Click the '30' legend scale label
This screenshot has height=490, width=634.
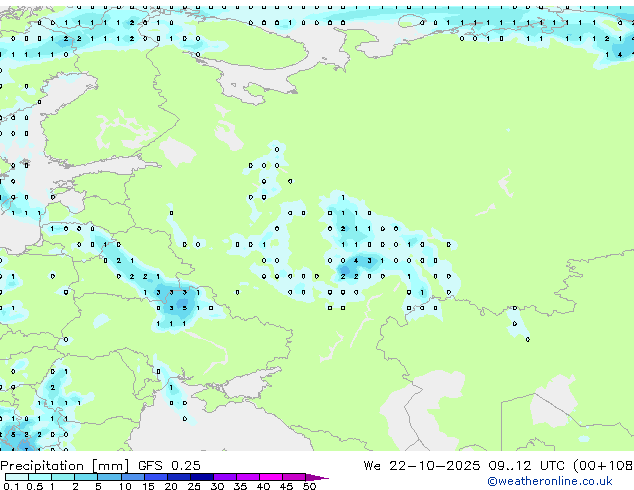pos(217,486)
